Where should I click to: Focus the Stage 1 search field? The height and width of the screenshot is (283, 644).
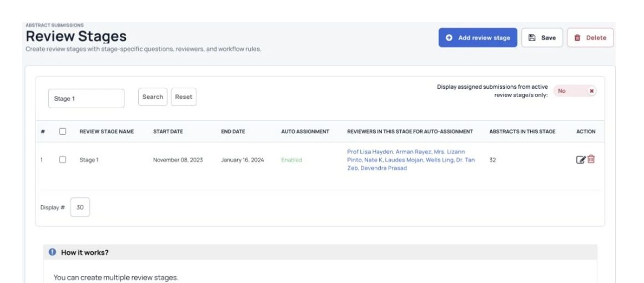(x=86, y=99)
